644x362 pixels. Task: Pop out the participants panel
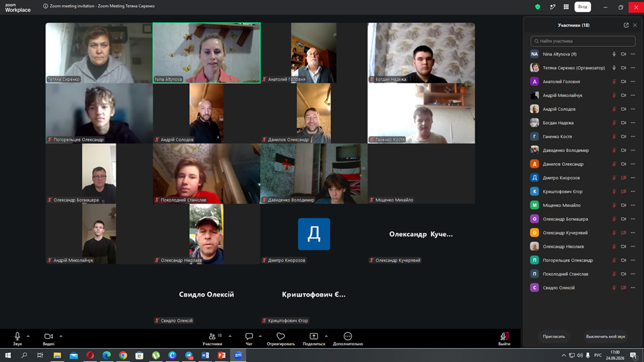click(626, 25)
